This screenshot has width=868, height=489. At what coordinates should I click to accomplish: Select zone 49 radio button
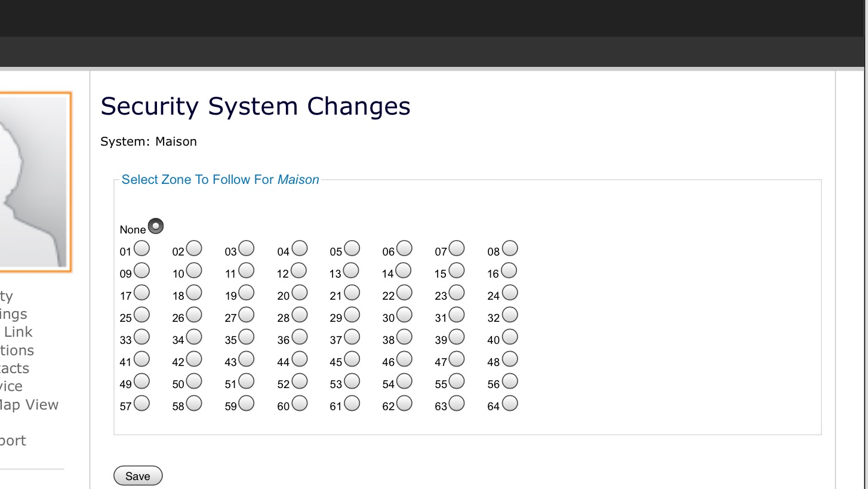[x=141, y=381]
